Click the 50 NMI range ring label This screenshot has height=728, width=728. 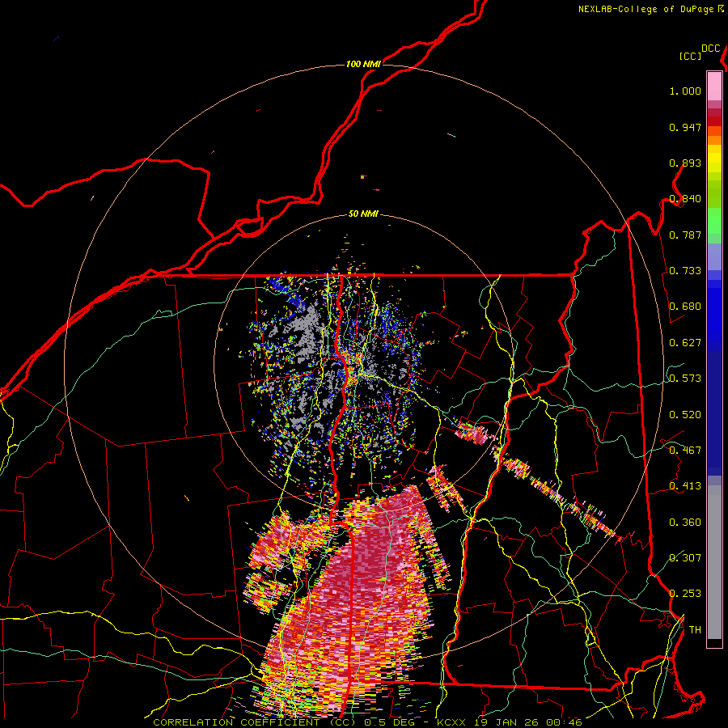point(363,214)
